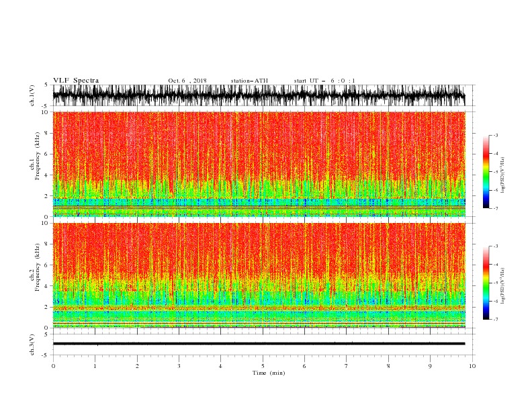Click time axis tick label "0"
This screenshot has width=532, height=411.
coord(53,366)
